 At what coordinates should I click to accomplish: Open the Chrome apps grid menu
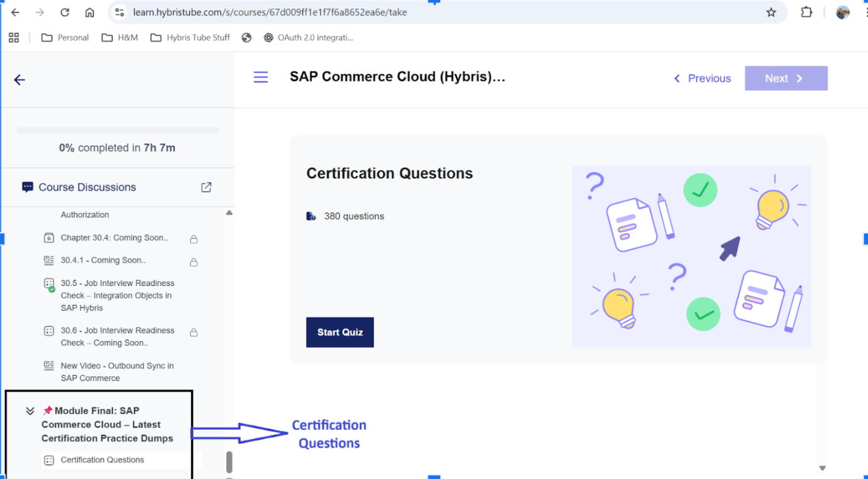coord(13,37)
